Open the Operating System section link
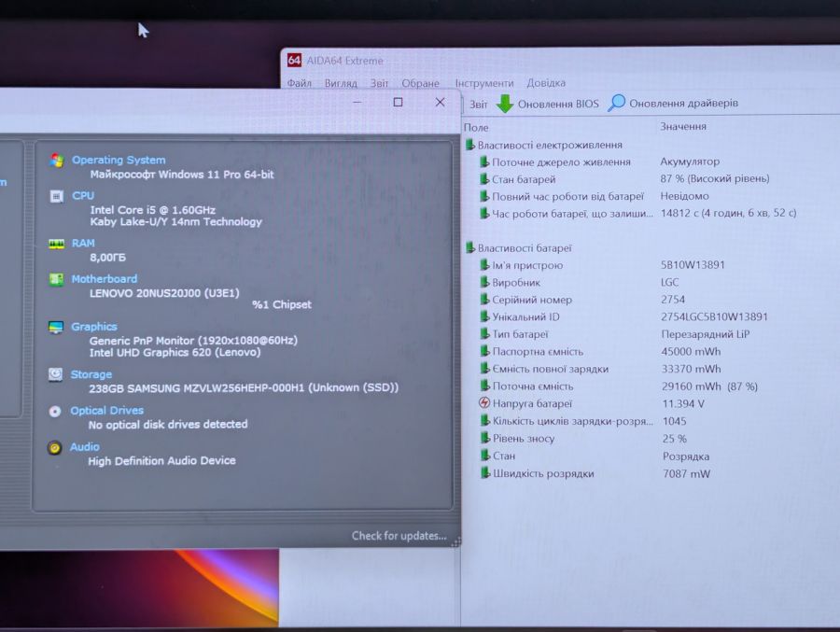Image resolution: width=840 pixels, height=632 pixels. (119, 160)
